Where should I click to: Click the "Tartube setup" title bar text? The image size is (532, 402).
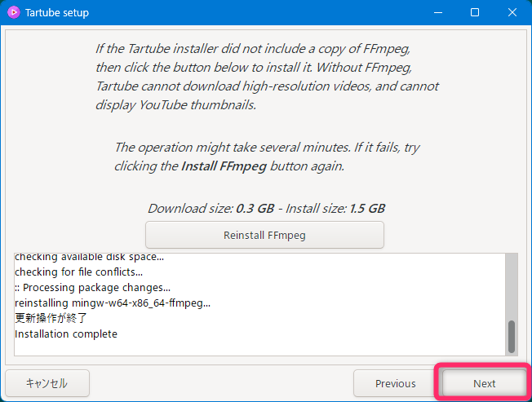tap(56, 13)
